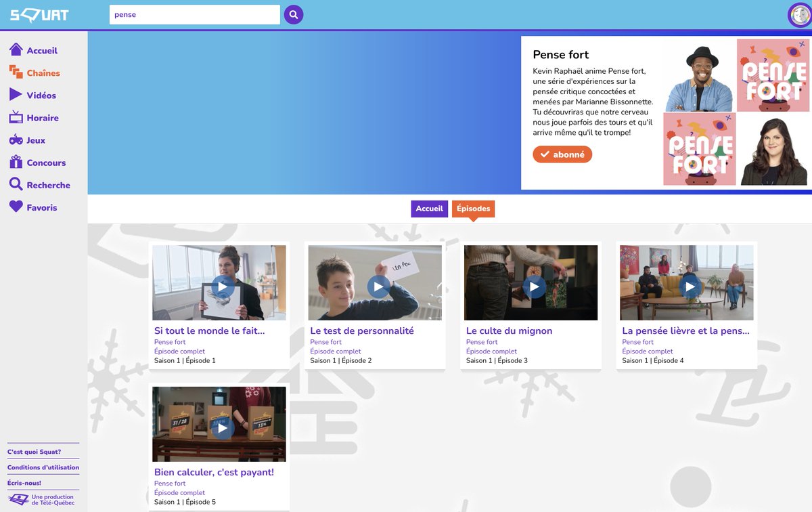Play Le test de personnalité video
The height and width of the screenshot is (512, 812).
[x=379, y=286]
